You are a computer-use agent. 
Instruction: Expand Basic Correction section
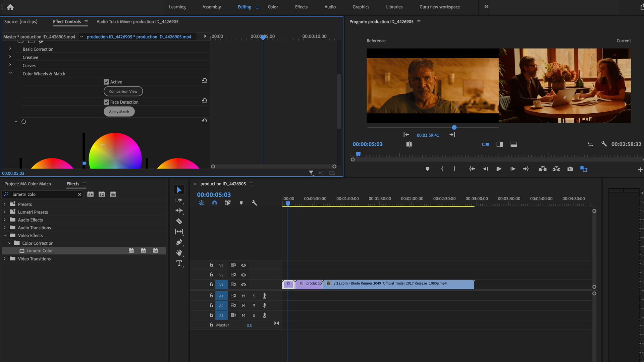10,49
